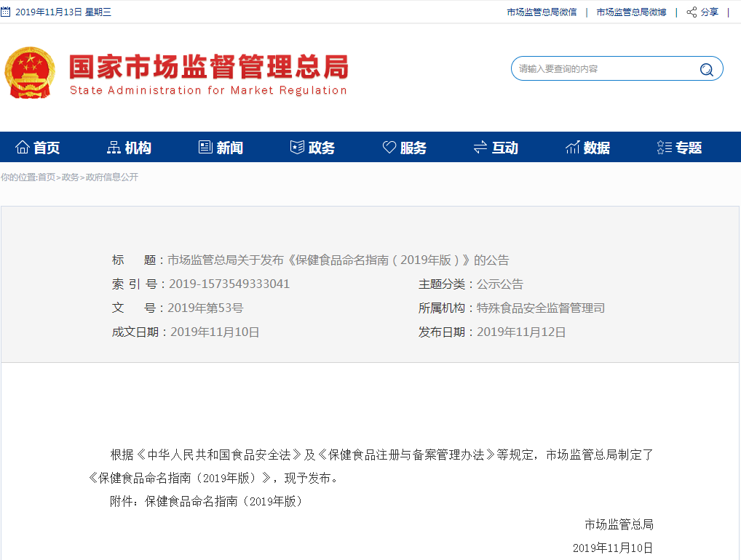
Task: Click the magnifier search icon
Action: [x=707, y=69]
